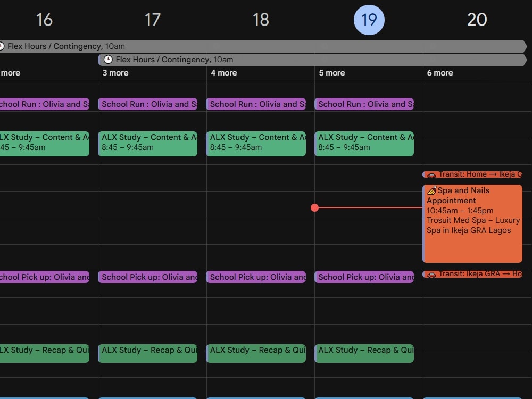Click the current time indicator dot

click(x=314, y=207)
